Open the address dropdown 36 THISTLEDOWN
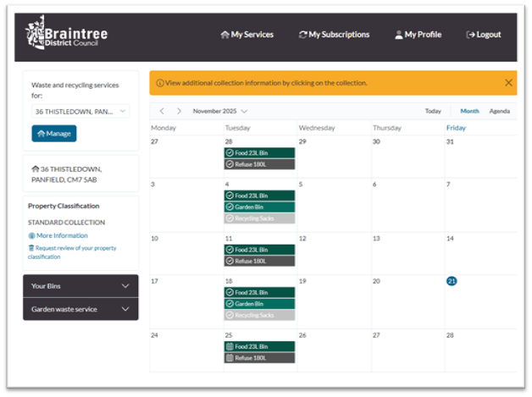 tap(80, 112)
